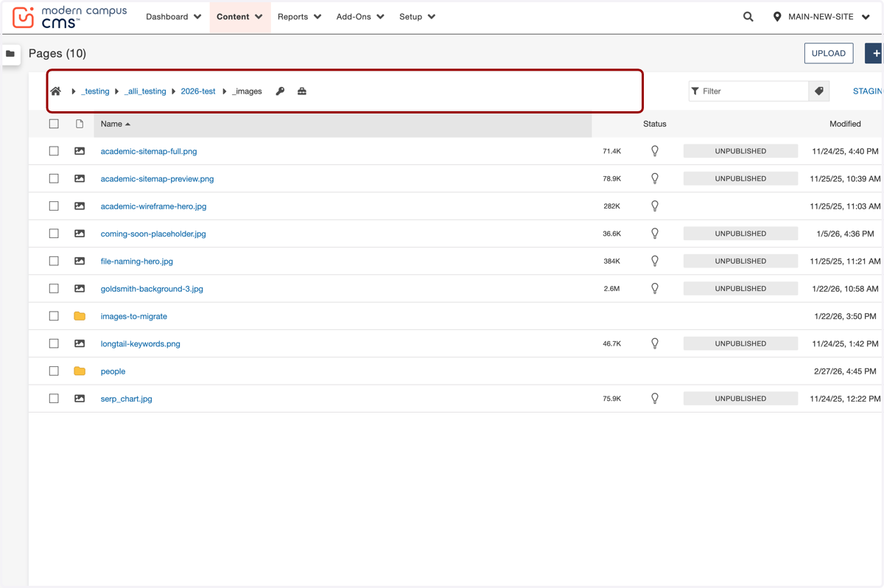Check the box for academic-wireframe-hero.jpg
This screenshot has width=884, height=588.
click(x=54, y=206)
